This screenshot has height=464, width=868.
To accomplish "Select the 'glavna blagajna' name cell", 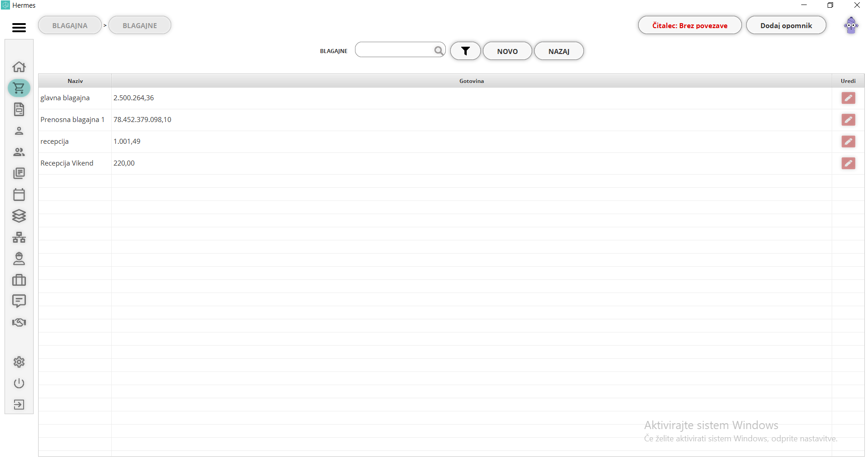I will [75, 98].
